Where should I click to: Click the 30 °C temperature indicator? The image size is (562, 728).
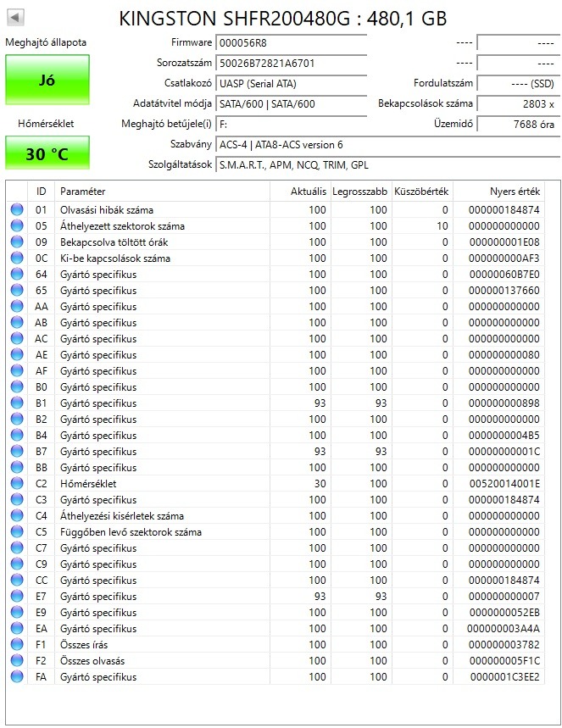(x=47, y=153)
